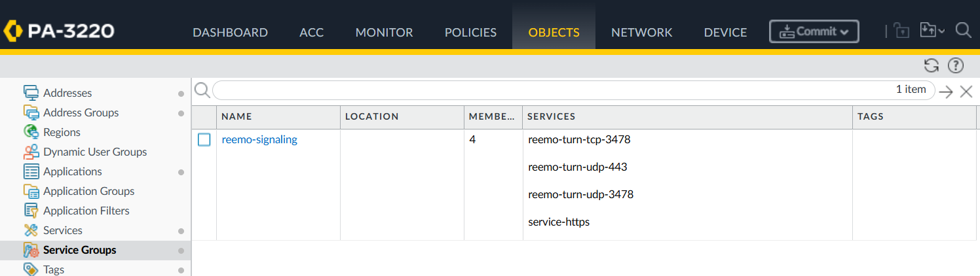
Task: Switch to the POLICIES tab
Action: 470,32
